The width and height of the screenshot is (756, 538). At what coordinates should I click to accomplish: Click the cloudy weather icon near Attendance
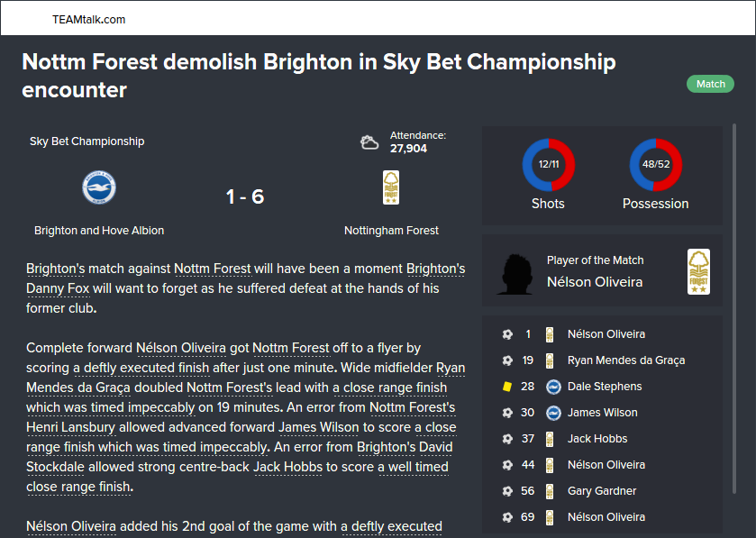pos(369,142)
